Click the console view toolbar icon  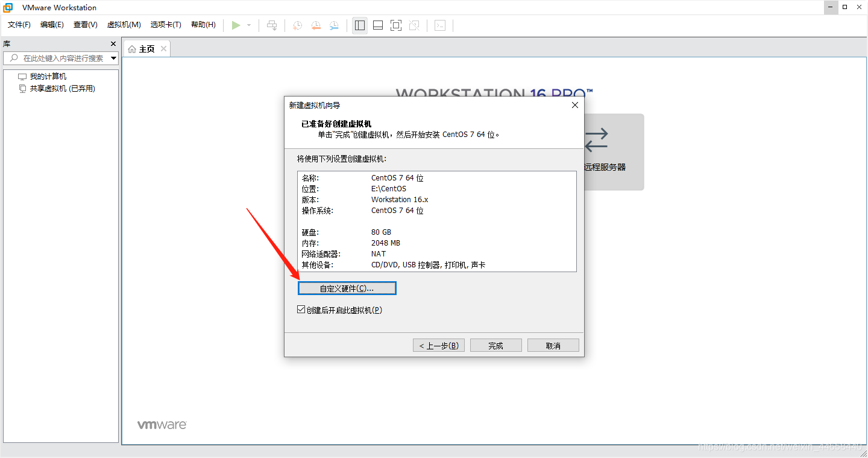[x=441, y=25]
